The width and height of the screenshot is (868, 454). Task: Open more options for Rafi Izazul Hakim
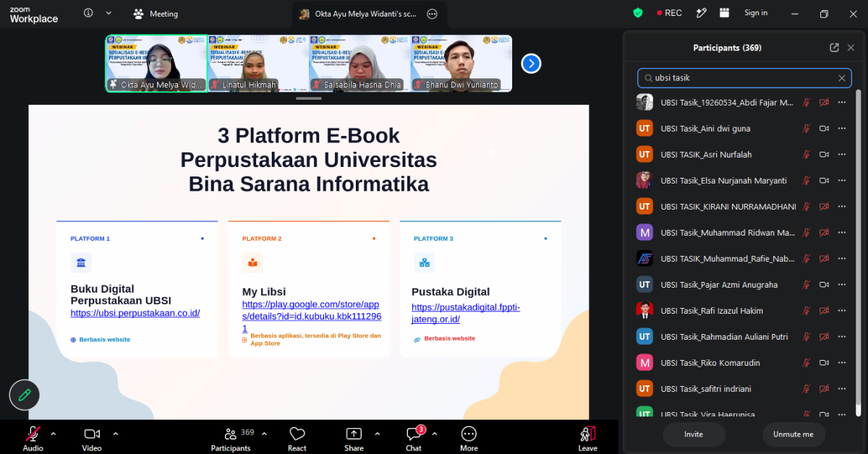[x=842, y=311]
